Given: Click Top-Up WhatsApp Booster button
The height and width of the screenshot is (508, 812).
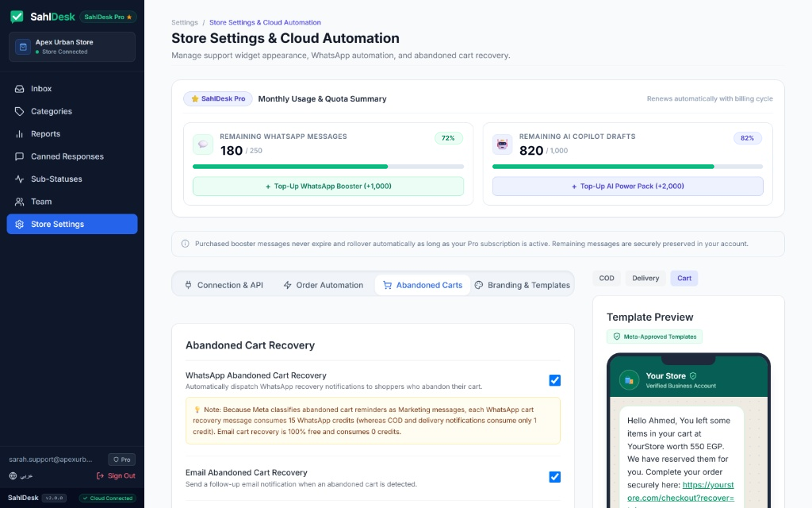Looking at the screenshot, I should pyautogui.click(x=327, y=186).
